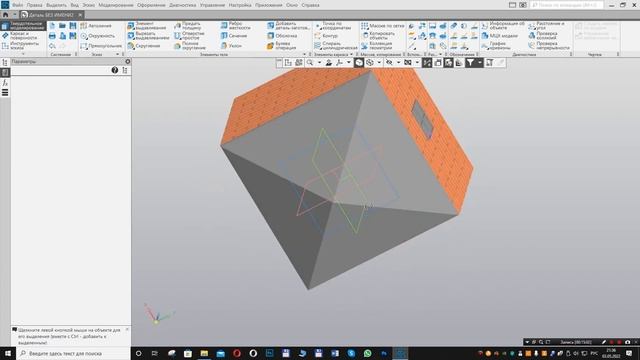The image size is (640, 360).
Task: Open the WhatsApp icon in the taskbar
Action: click(368, 353)
